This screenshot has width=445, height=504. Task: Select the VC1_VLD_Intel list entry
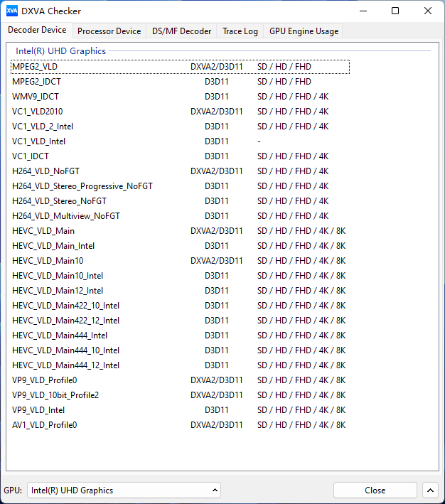pyautogui.click(x=38, y=141)
